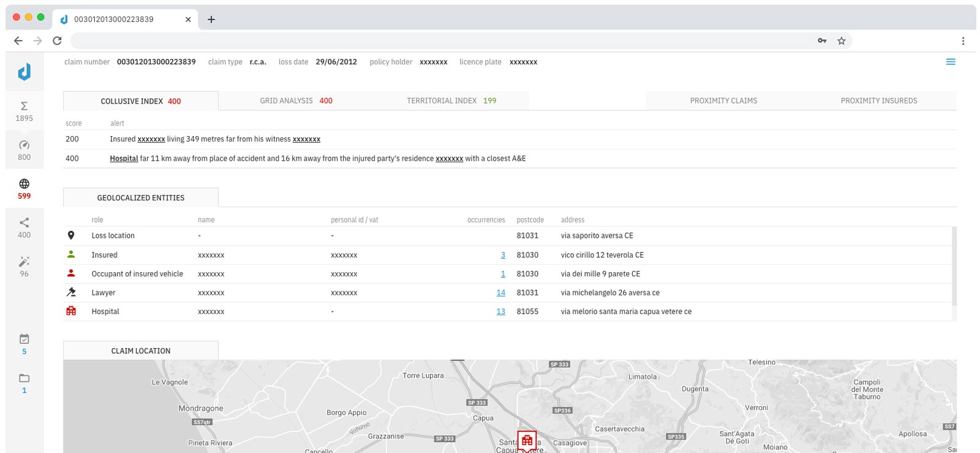Click the 'occurrencies' column header

tap(486, 219)
